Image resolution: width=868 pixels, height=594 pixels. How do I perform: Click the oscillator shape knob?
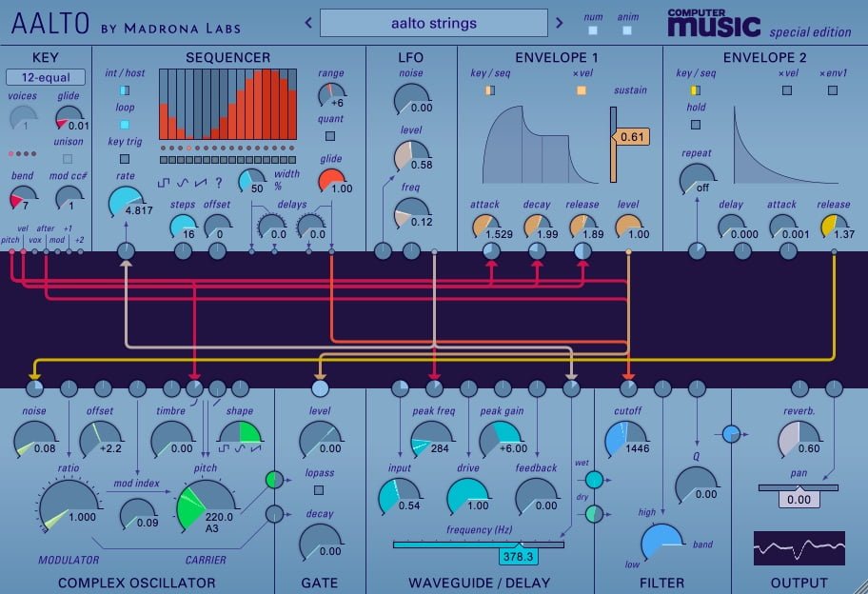[240, 433]
